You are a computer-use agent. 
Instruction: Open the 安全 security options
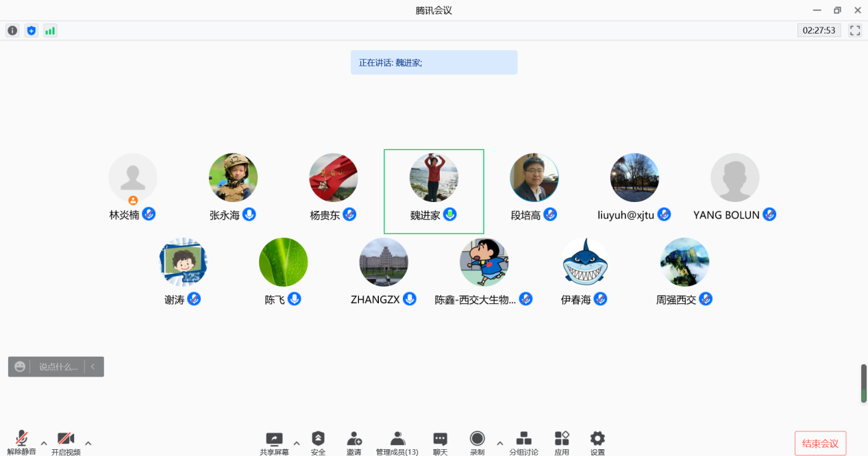click(x=318, y=442)
